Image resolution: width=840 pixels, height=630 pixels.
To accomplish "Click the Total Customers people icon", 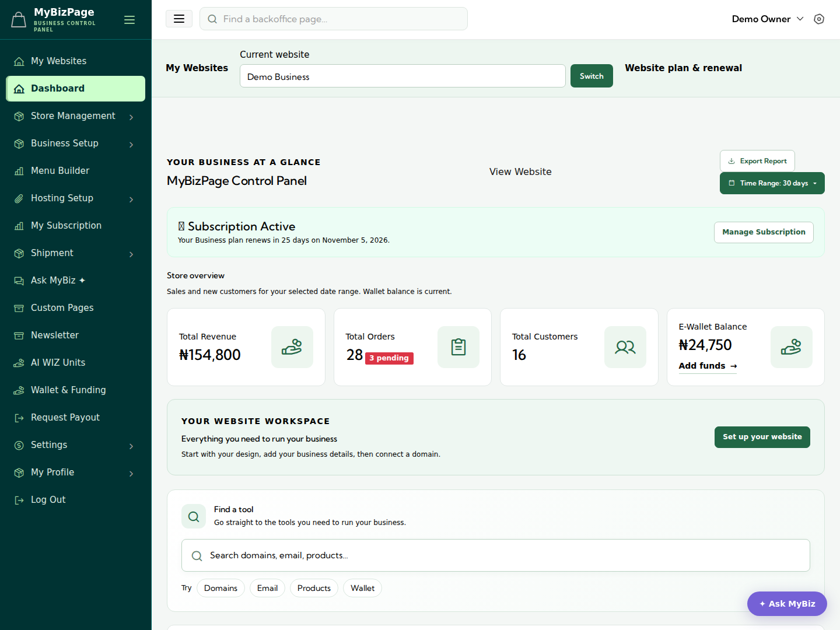I will [625, 347].
